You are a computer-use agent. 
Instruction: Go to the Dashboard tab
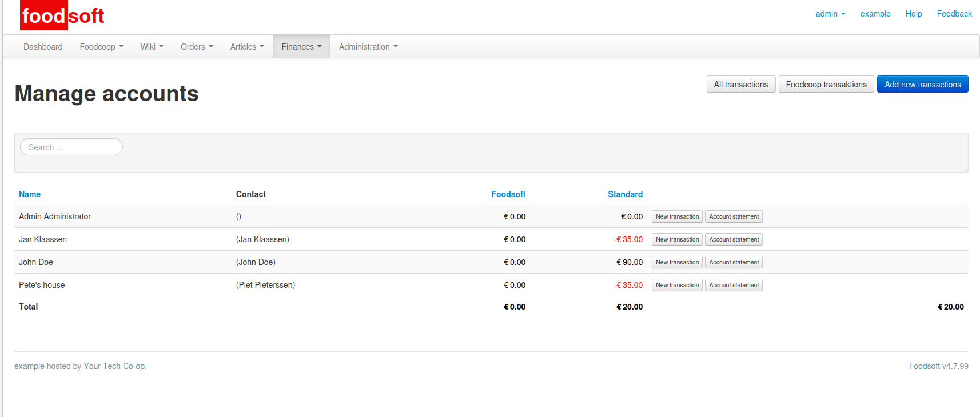43,47
